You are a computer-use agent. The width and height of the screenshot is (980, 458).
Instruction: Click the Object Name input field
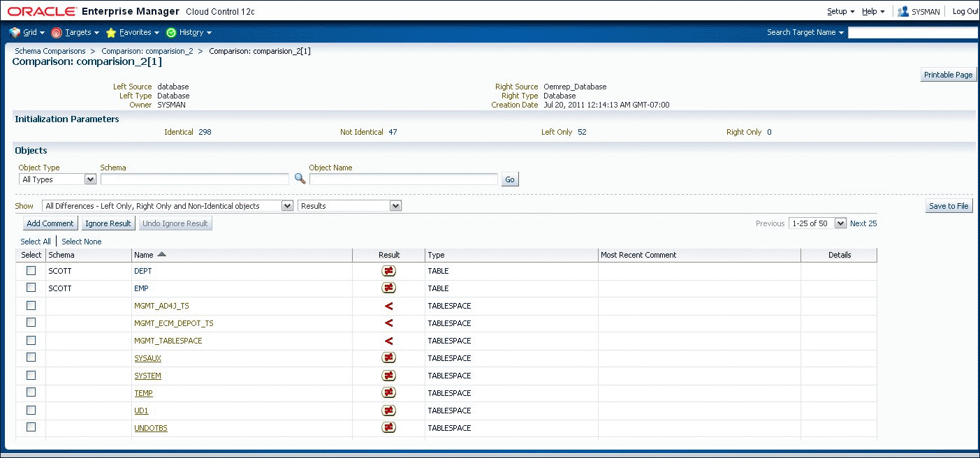pyautogui.click(x=404, y=179)
